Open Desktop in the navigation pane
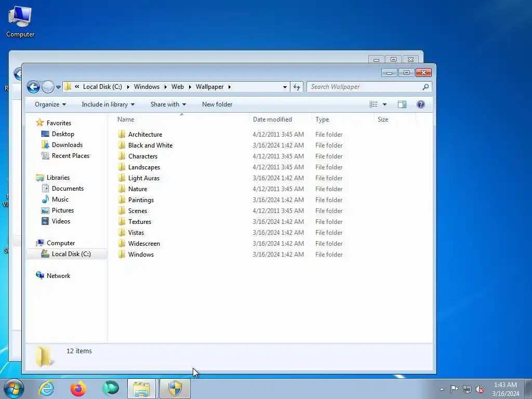The height and width of the screenshot is (399, 532). pos(63,134)
